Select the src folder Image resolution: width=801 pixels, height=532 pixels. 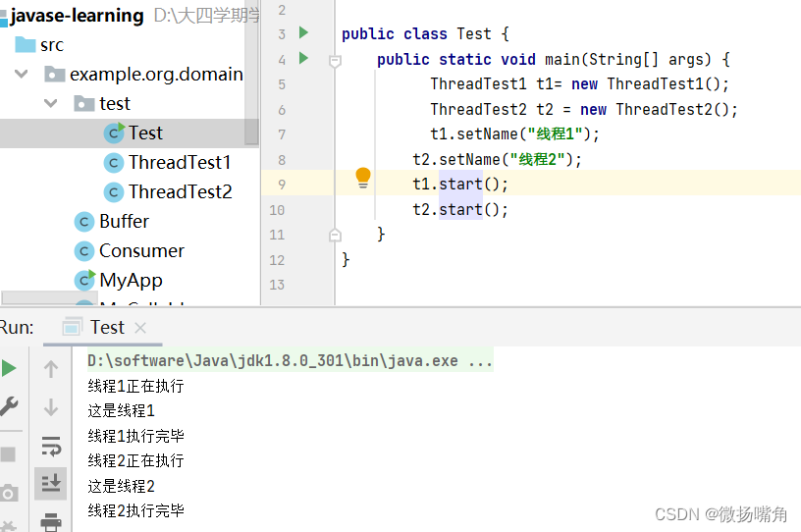[x=52, y=45]
